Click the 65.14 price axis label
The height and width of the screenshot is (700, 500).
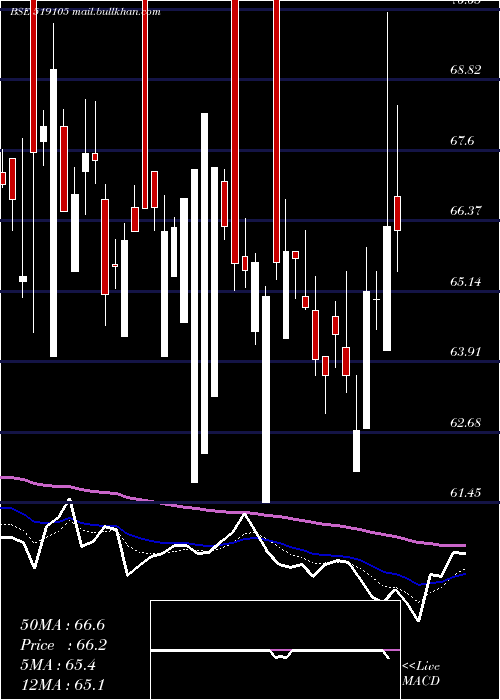[x=467, y=282]
